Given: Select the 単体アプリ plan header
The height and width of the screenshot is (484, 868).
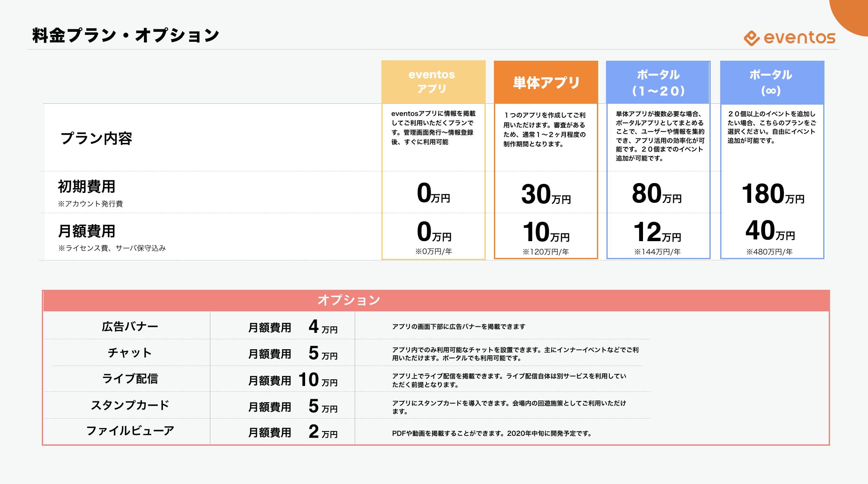Looking at the screenshot, I should click(x=546, y=82).
